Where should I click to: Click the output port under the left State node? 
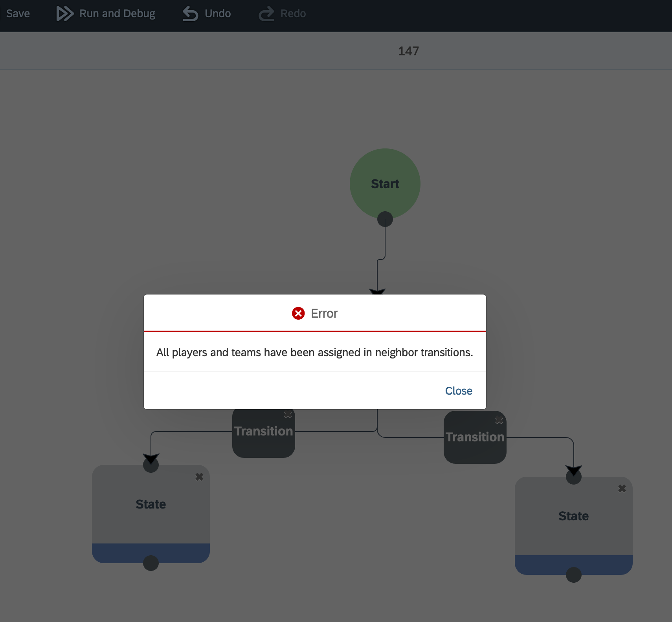click(151, 563)
